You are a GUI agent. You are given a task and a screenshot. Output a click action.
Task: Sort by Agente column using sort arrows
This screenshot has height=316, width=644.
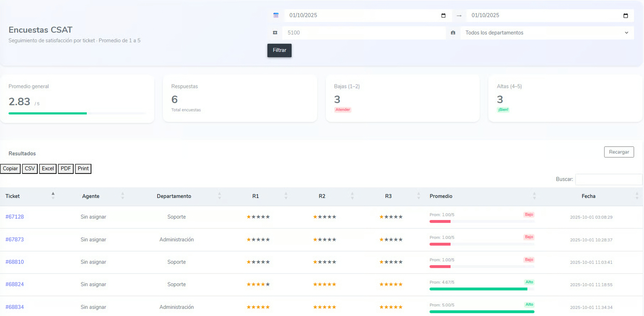(x=122, y=196)
